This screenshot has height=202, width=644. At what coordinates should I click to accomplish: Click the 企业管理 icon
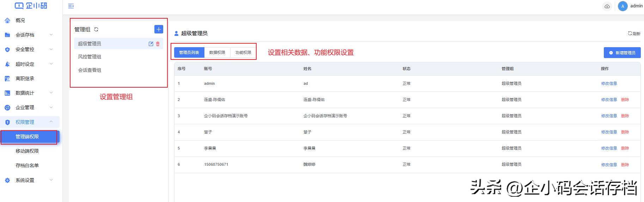[7, 108]
